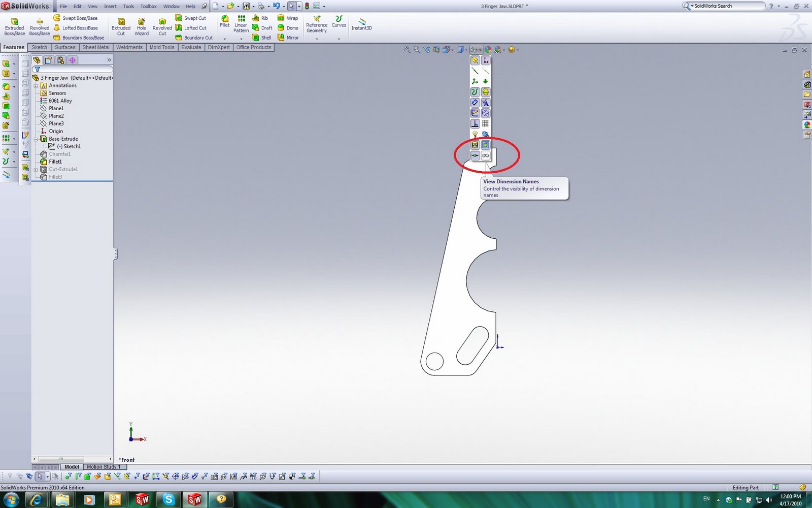This screenshot has height=508, width=812.
Task: Click the Rebuild traffic light icon
Action: [307, 6]
